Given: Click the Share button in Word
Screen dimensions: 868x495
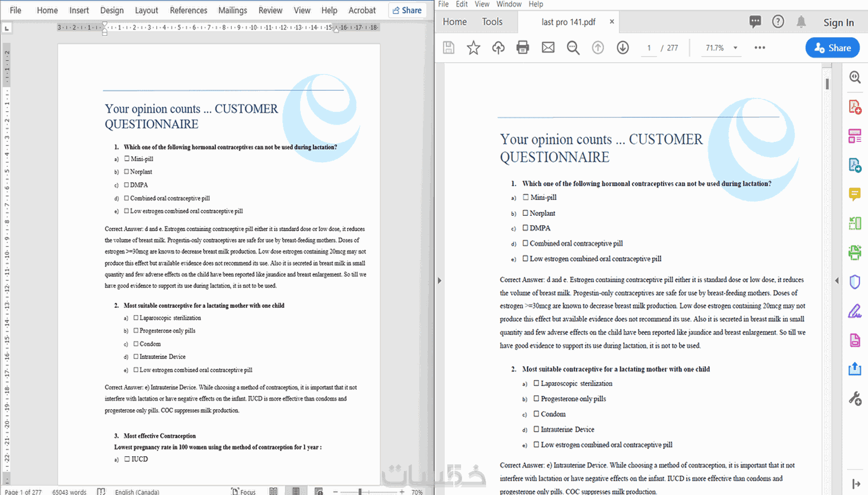Looking at the screenshot, I should point(407,10).
